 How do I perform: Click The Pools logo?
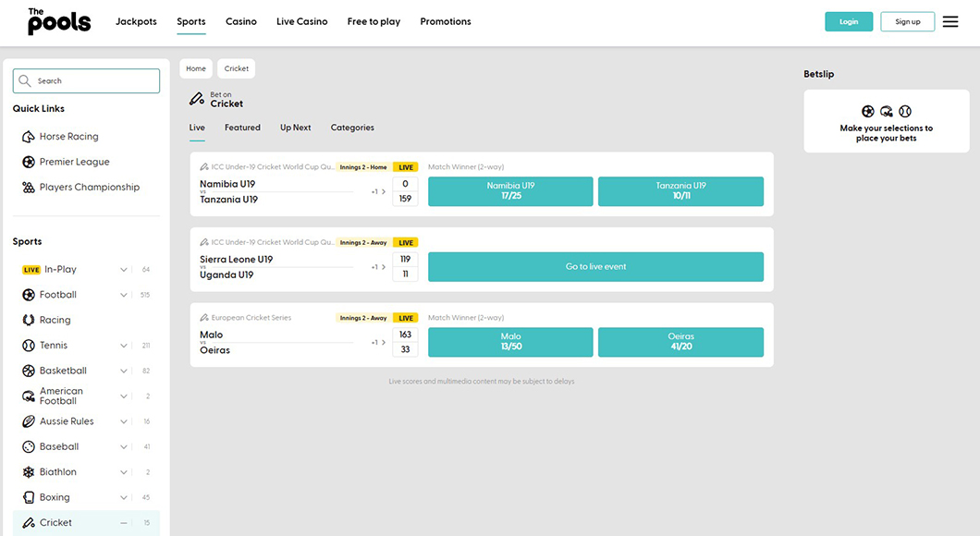point(59,21)
